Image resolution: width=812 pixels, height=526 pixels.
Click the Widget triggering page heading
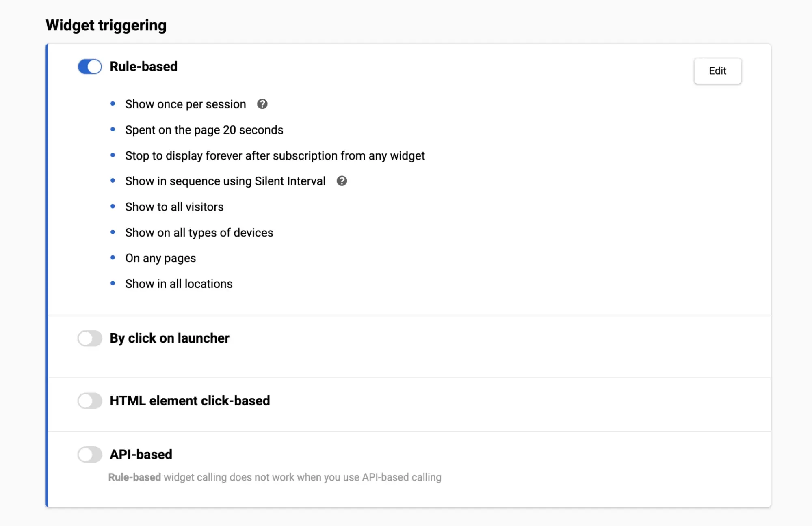(x=106, y=25)
